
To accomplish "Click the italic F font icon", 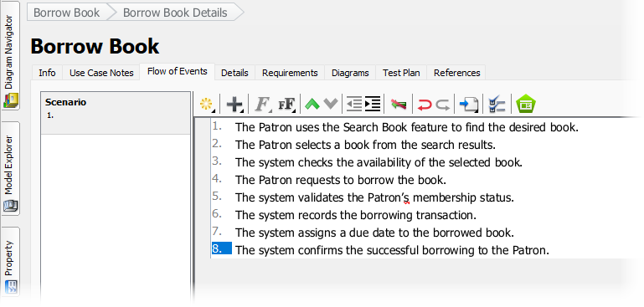I will [262, 105].
